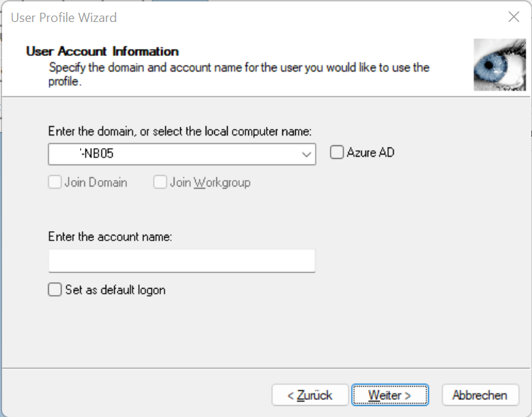Go back with the Zurück button
Viewport: 532px width, 417px height.
(x=310, y=395)
